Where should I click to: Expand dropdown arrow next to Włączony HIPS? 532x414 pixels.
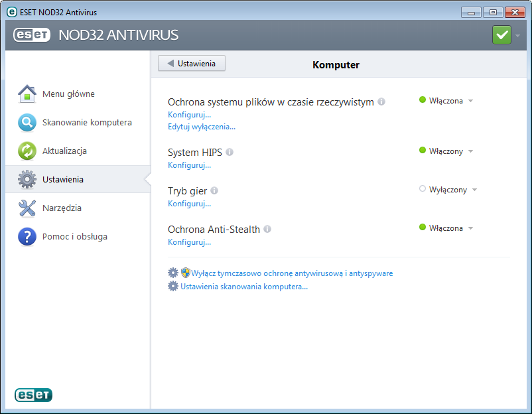pyautogui.click(x=470, y=151)
